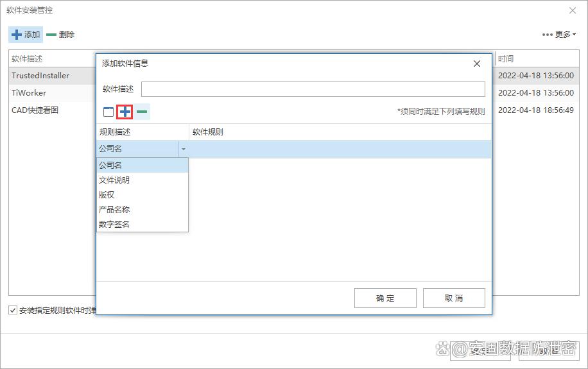Click the green minus remove-rule icon
Image resolution: width=588 pixels, height=369 pixels.
[142, 112]
